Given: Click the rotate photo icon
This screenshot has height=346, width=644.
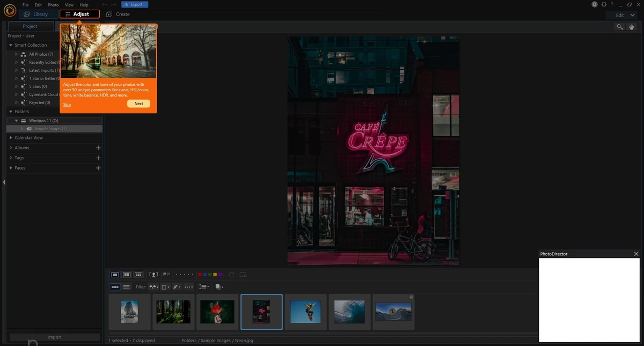Looking at the screenshot, I should tap(231, 275).
